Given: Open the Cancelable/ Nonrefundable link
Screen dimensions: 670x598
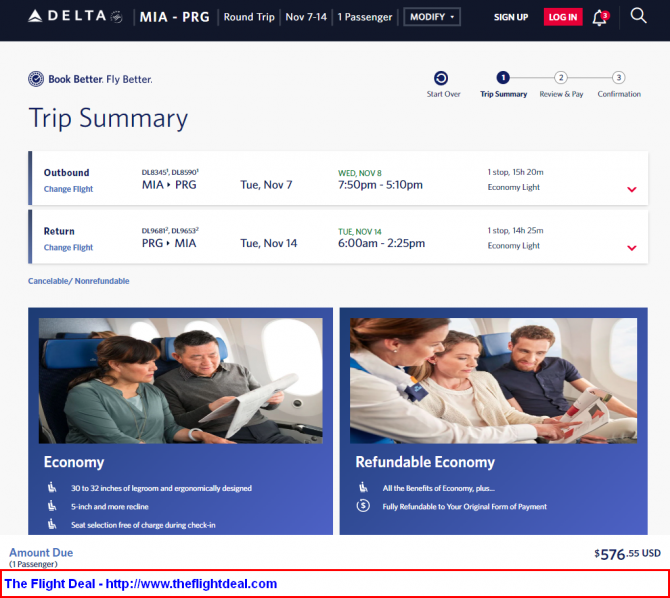Looking at the screenshot, I should pos(78,281).
